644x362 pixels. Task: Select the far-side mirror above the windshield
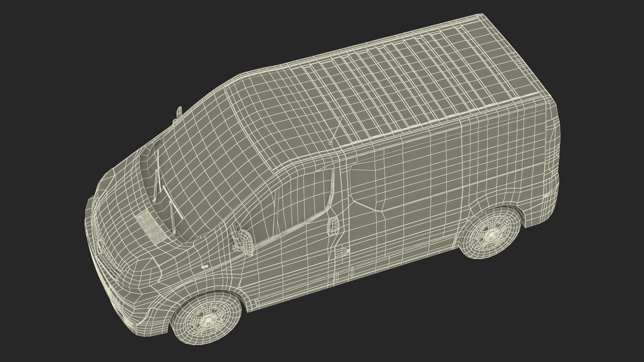pos(179,112)
